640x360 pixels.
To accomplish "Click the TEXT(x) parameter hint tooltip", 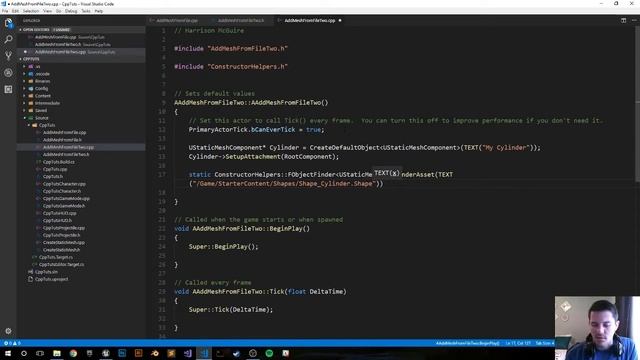I will coord(387,173).
